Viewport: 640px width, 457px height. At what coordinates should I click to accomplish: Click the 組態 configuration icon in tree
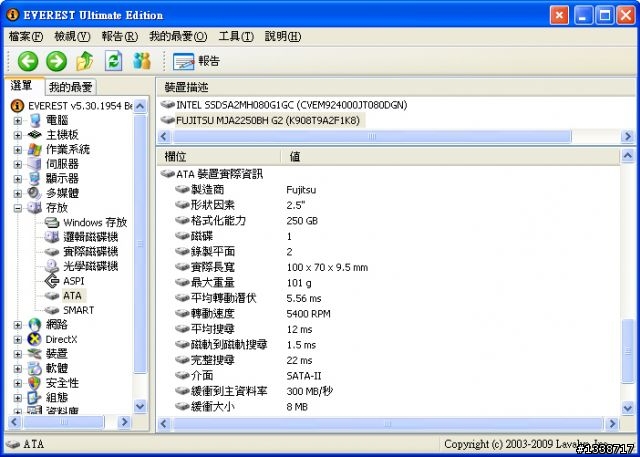point(35,397)
